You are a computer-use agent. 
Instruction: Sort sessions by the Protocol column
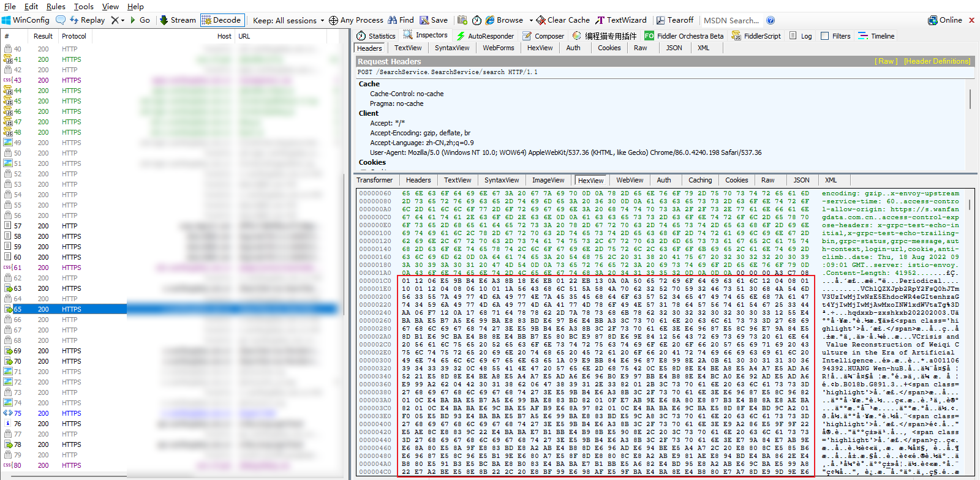pos(74,36)
